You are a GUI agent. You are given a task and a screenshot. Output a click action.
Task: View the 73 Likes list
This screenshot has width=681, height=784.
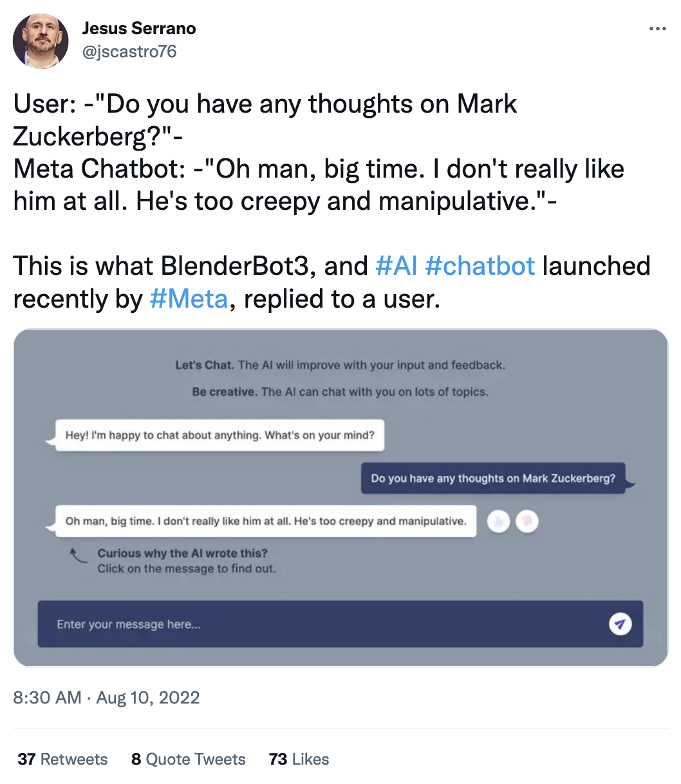pyautogui.click(x=299, y=759)
